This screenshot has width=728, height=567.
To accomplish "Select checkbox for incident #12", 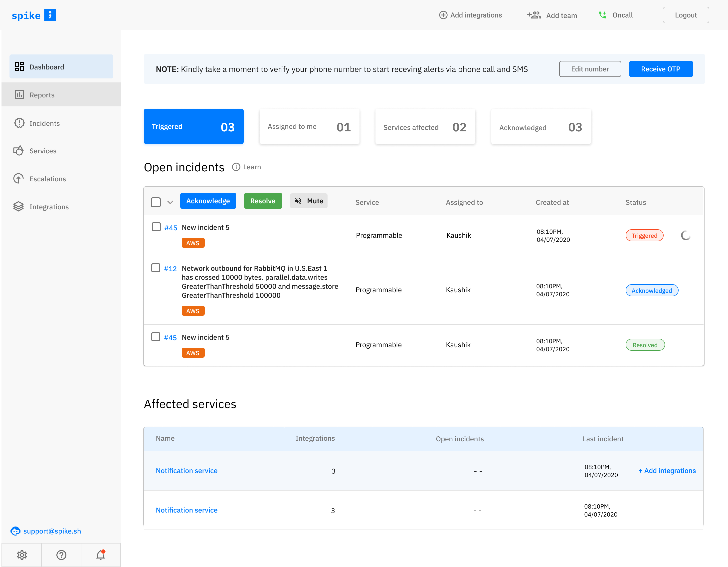I will [x=156, y=268].
